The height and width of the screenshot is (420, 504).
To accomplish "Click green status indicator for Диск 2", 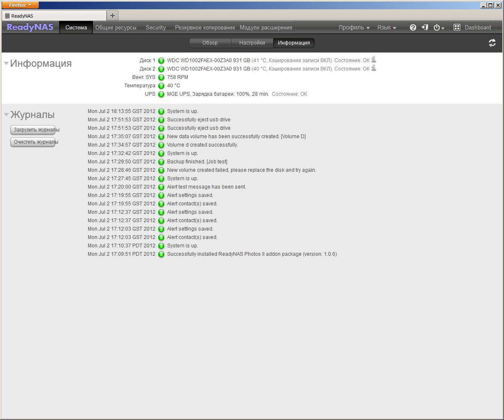I will [x=161, y=69].
